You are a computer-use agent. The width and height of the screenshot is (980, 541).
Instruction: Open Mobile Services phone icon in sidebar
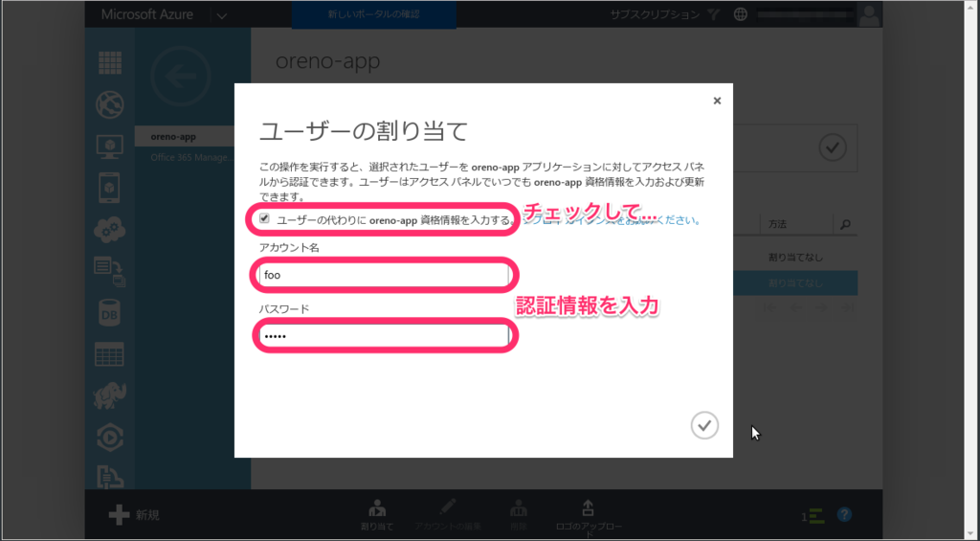(x=110, y=188)
